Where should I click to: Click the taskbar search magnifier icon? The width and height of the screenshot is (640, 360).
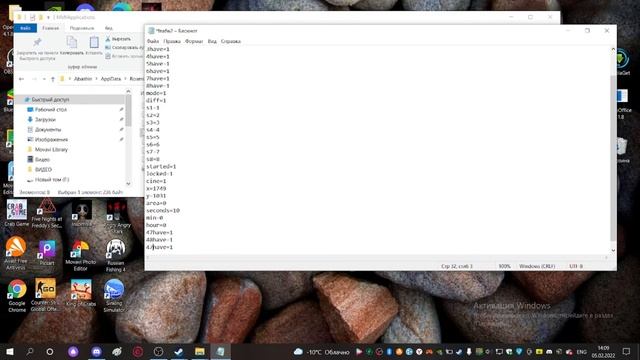pos(30,351)
